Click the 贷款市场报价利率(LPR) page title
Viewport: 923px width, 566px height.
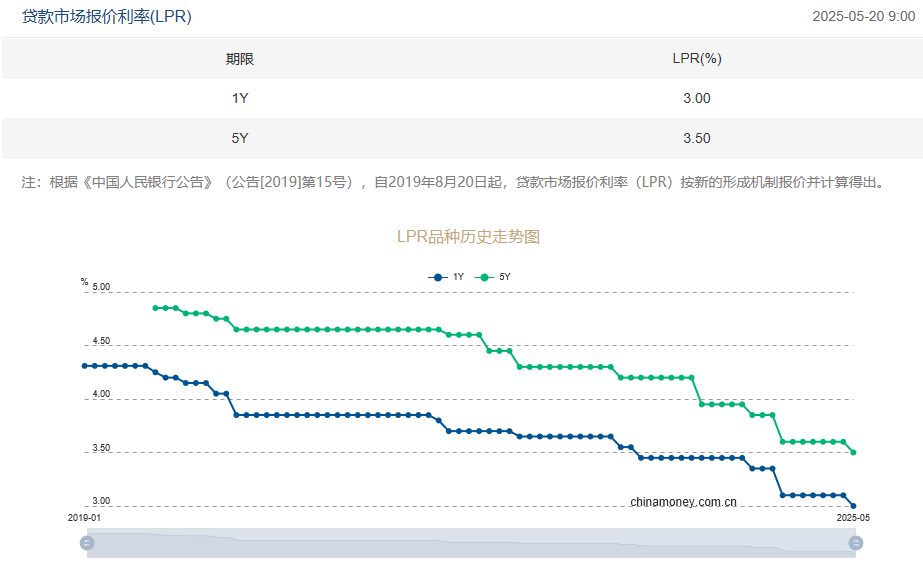(107, 16)
